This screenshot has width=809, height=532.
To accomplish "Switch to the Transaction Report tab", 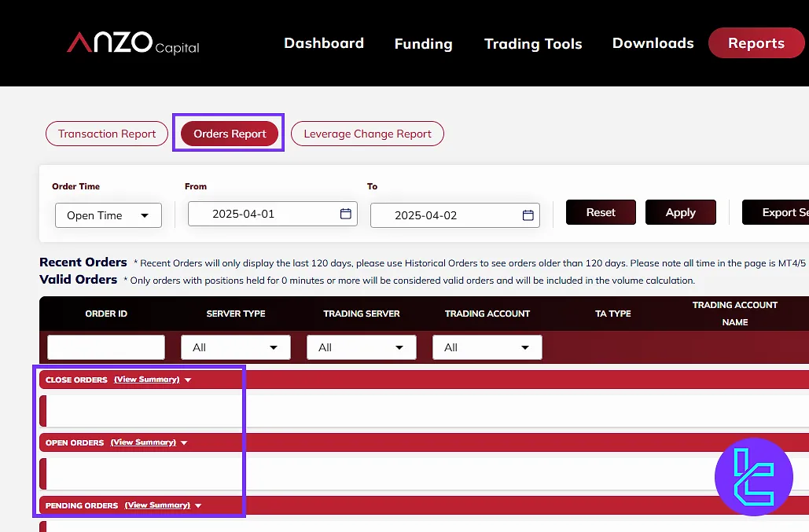I will coord(107,134).
